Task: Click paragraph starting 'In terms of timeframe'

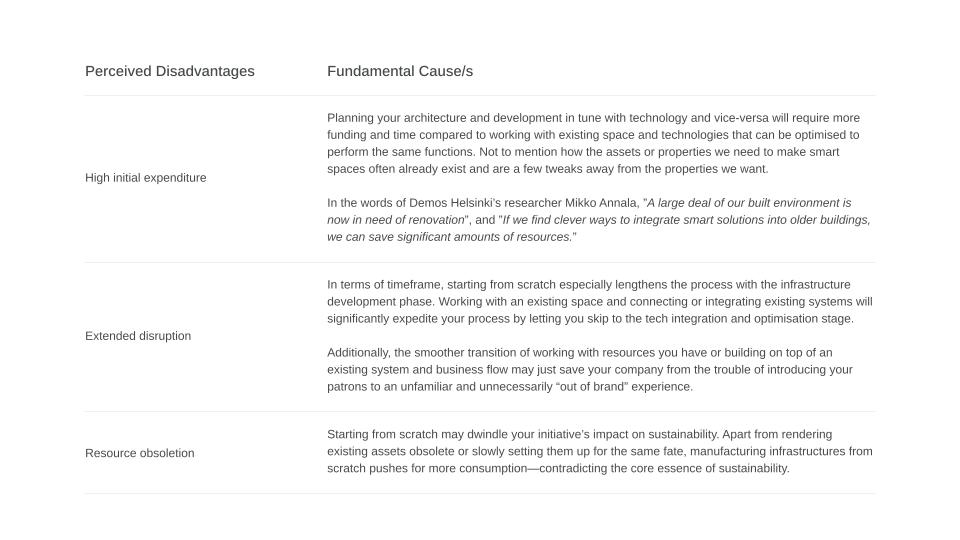Action: point(600,302)
